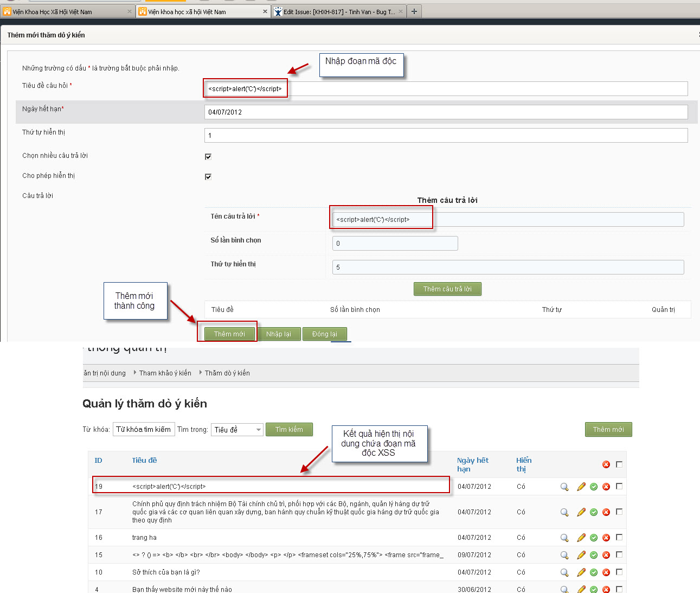
Task: Toggle the 'Cho phép hiển thị' checkbox
Action: tap(208, 177)
